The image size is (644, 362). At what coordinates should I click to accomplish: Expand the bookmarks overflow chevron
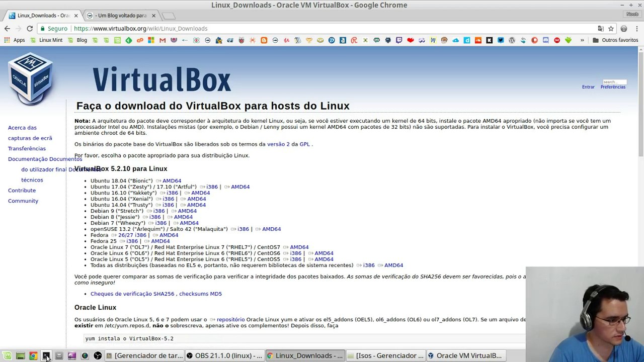click(582, 40)
